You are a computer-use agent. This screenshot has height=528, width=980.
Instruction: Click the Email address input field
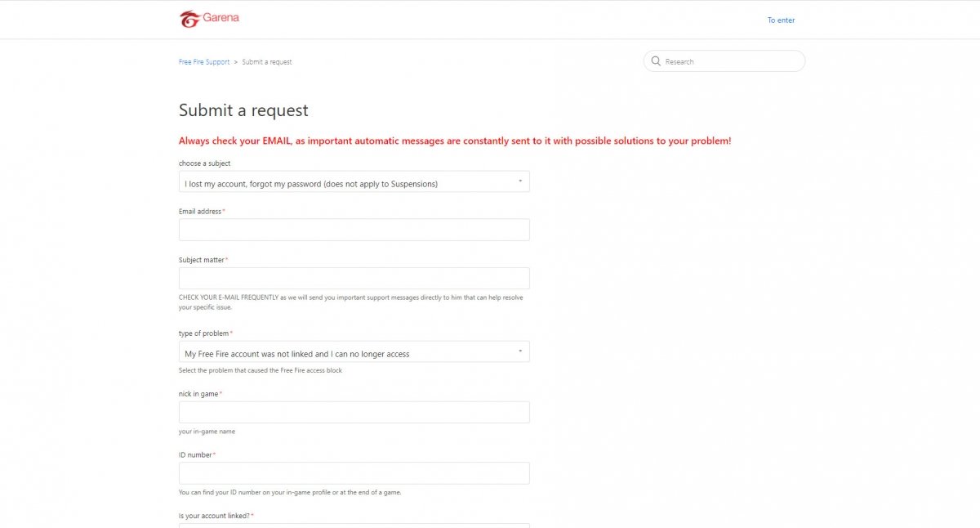[354, 230]
